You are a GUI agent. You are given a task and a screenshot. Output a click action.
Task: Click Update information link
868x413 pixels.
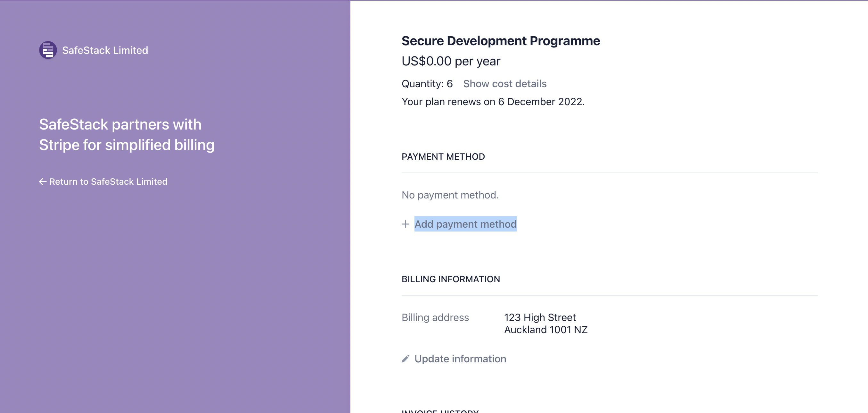(460, 359)
